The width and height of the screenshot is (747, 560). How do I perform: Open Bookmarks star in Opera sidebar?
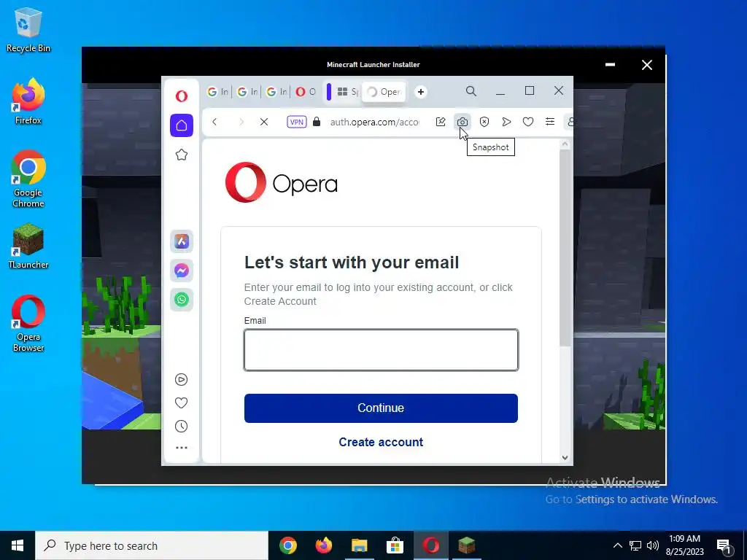click(182, 155)
